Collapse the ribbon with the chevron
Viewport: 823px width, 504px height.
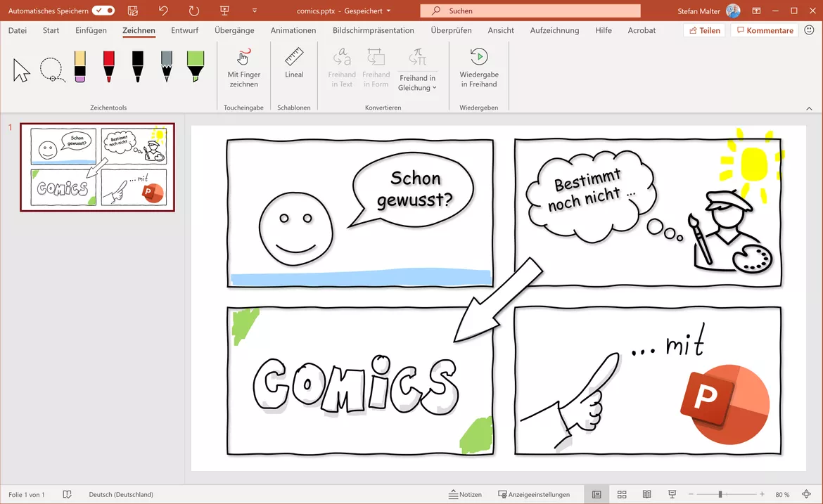(x=809, y=108)
